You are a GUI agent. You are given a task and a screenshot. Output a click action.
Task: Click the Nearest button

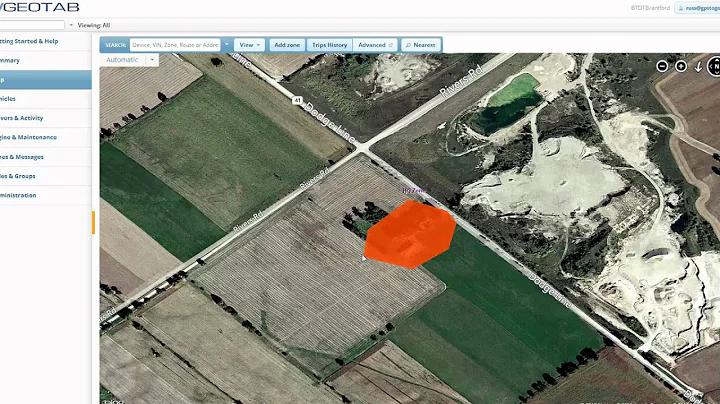click(421, 45)
